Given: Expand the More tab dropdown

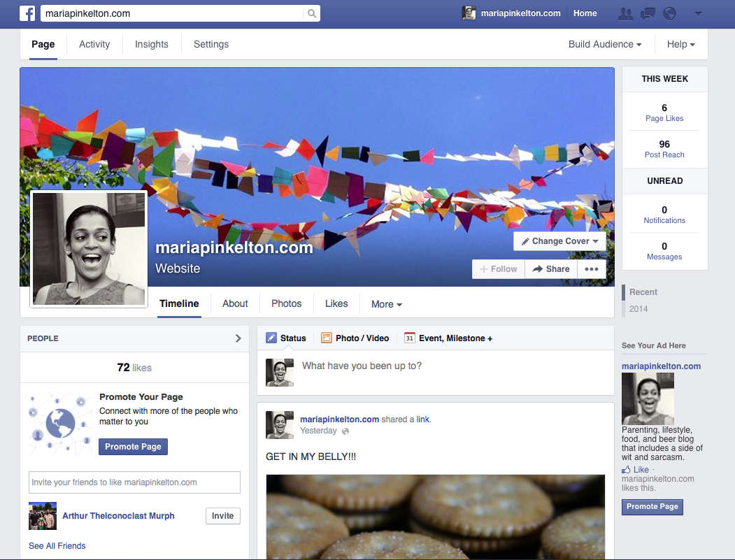Looking at the screenshot, I should click(x=386, y=304).
